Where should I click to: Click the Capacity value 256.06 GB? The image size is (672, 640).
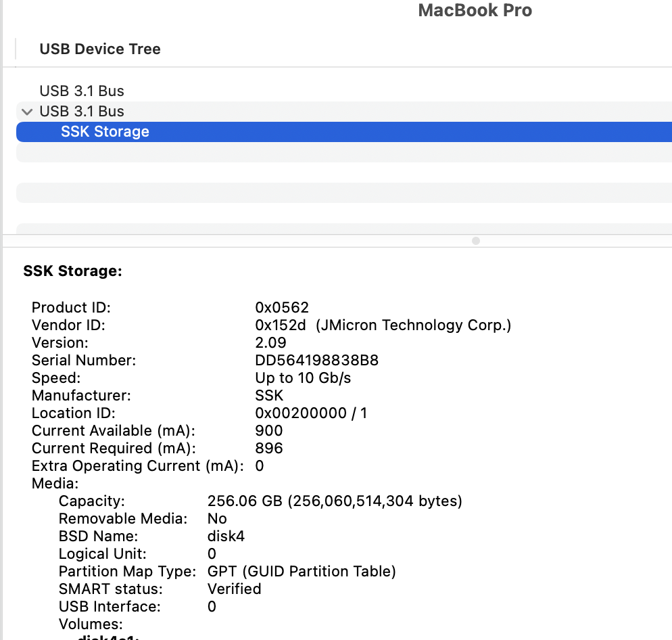(x=335, y=501)
